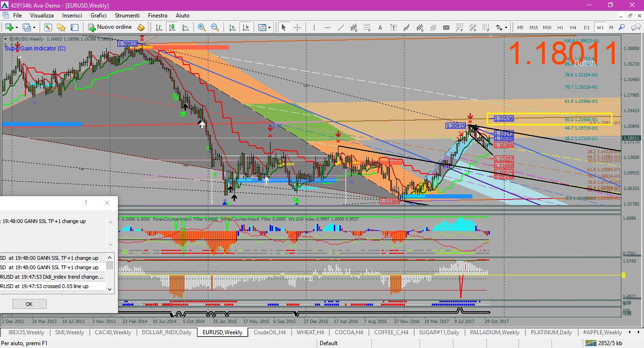
Task: Open the search magnifier icon
Action: [622, 27]
